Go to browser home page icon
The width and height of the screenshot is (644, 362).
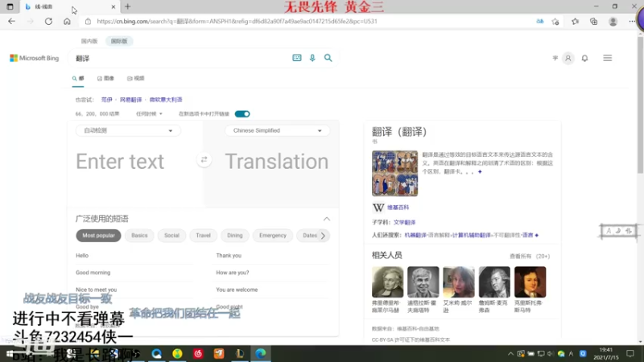67,22
